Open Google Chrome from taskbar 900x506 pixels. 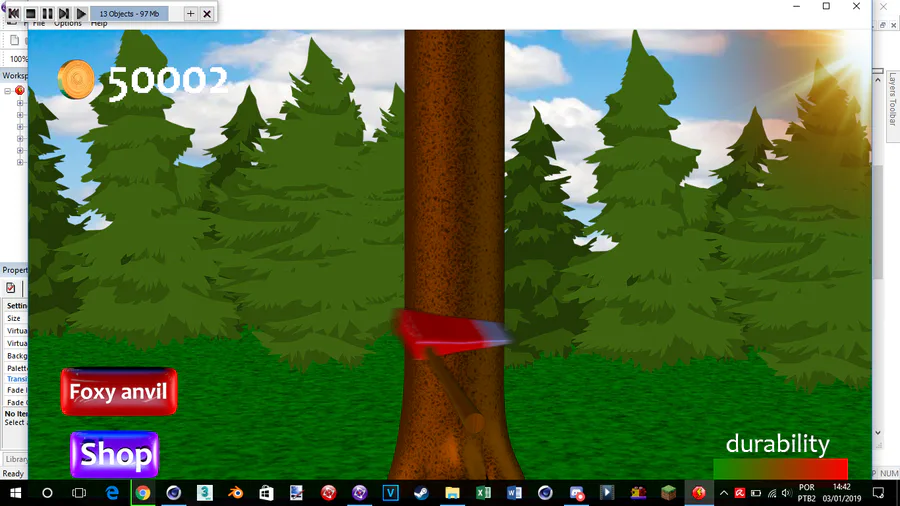coord(143,493)
